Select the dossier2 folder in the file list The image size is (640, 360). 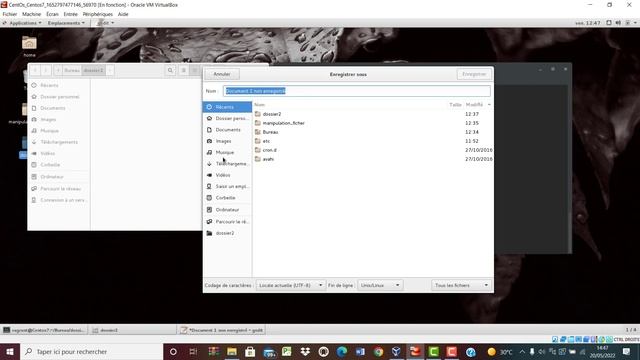tap(373, 114)
